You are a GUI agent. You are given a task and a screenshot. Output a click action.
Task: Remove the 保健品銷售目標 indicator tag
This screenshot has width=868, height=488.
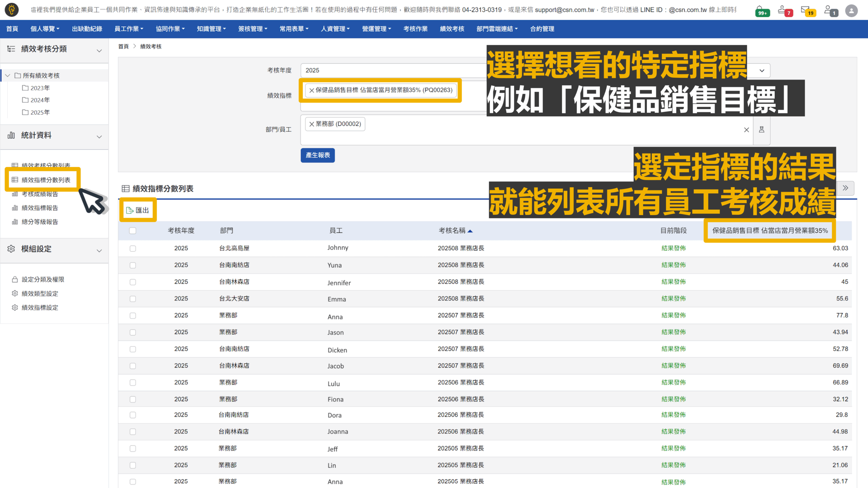(x=312, y=90)
